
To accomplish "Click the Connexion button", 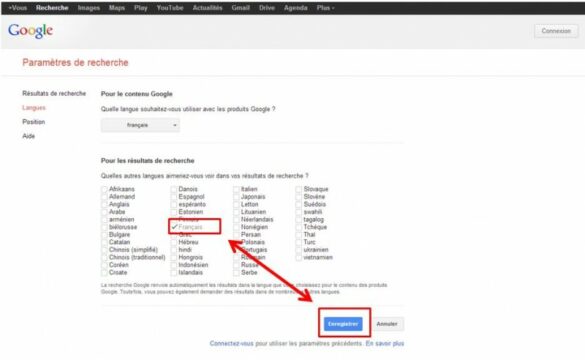I will pyautogui.click(x=556, y=31).
